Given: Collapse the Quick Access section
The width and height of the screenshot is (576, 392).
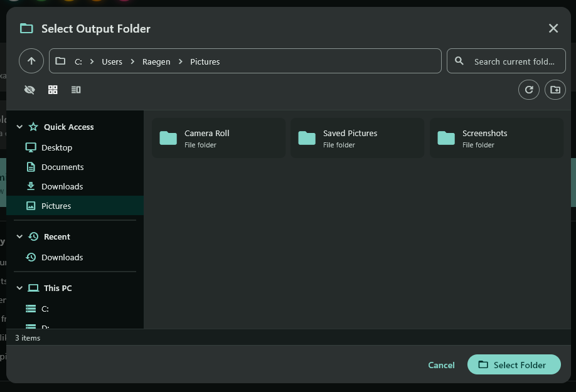Looking at the screenshot, I should point(19,127).
